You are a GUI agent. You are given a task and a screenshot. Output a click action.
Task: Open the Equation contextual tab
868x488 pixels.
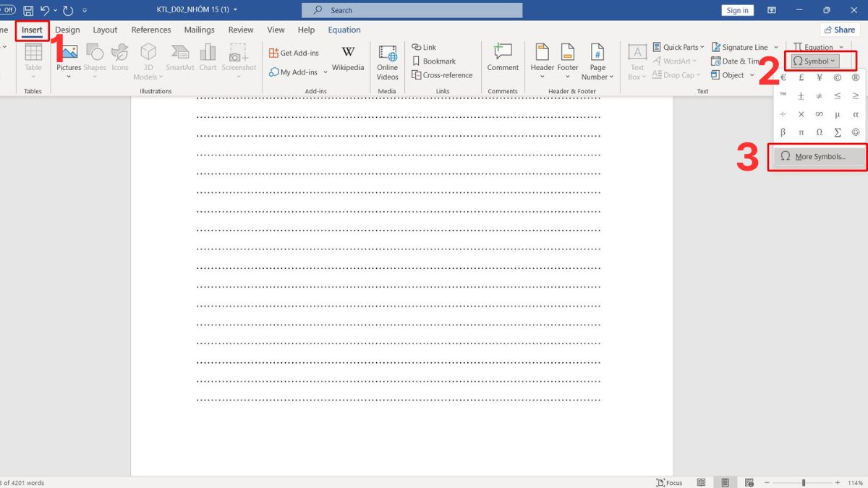[x=344, y=30]
